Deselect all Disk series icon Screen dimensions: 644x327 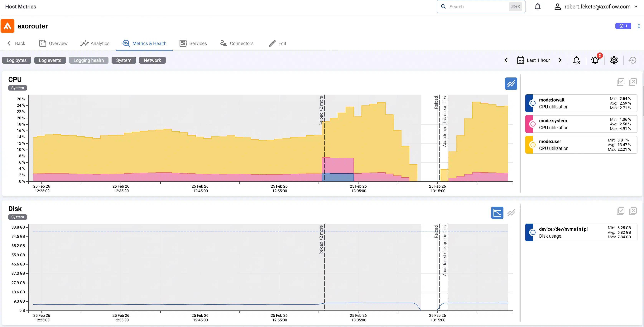(x=633, y=211)
